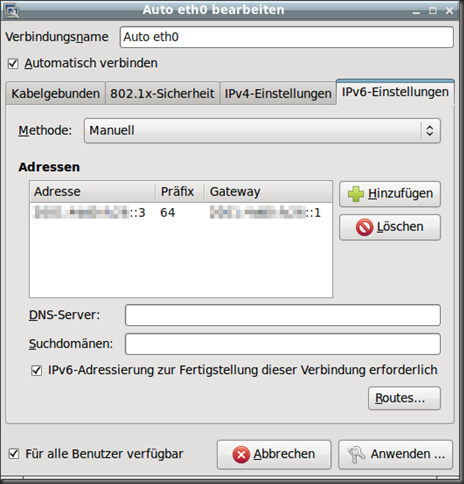Image resolution: width=464 pixels, height=484 pixels.
Task: Close the Auto eth0 bearbeiten window
Action: coord(449,11)
